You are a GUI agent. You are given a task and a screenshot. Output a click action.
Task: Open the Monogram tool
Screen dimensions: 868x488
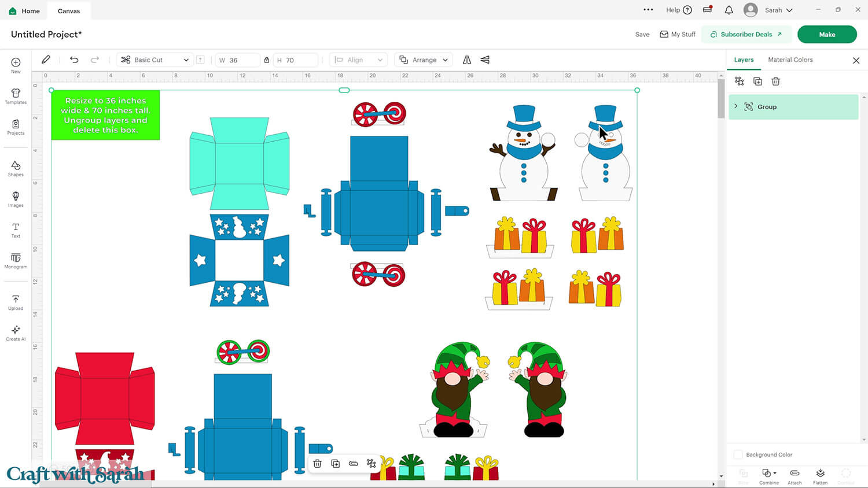pyautogui.click(x=16, y=260)
